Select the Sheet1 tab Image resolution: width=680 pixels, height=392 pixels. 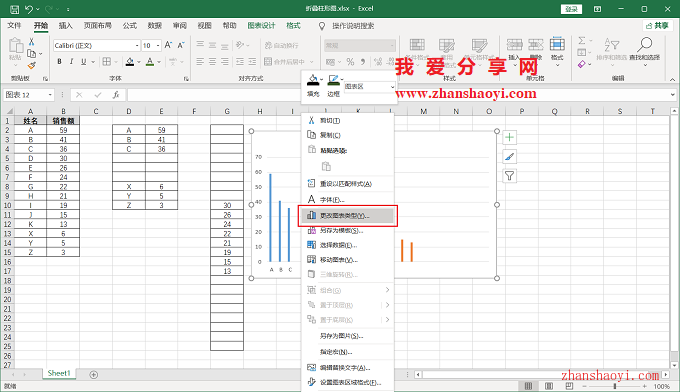click(x=59, y=373)
